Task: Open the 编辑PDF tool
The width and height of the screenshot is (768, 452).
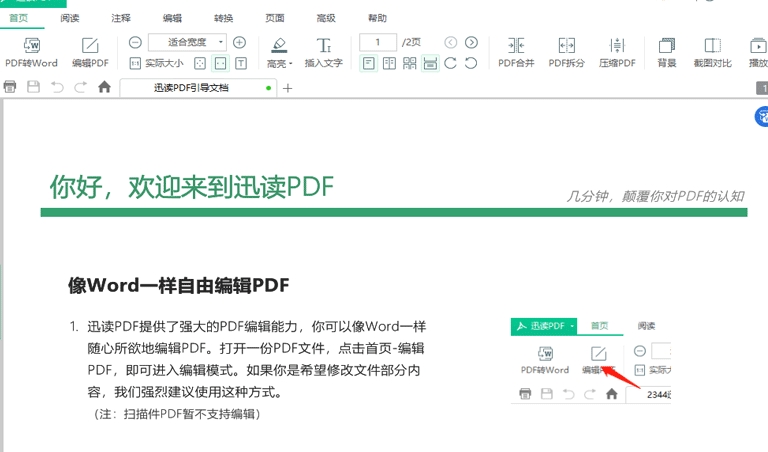Action: pyautogui.click(x=90, y=46)
